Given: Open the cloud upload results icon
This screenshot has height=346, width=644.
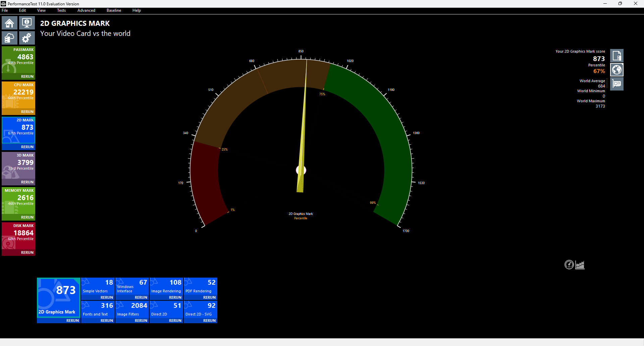Looking at the screenshot, I should pyautogui.click(x=9, y=38).
